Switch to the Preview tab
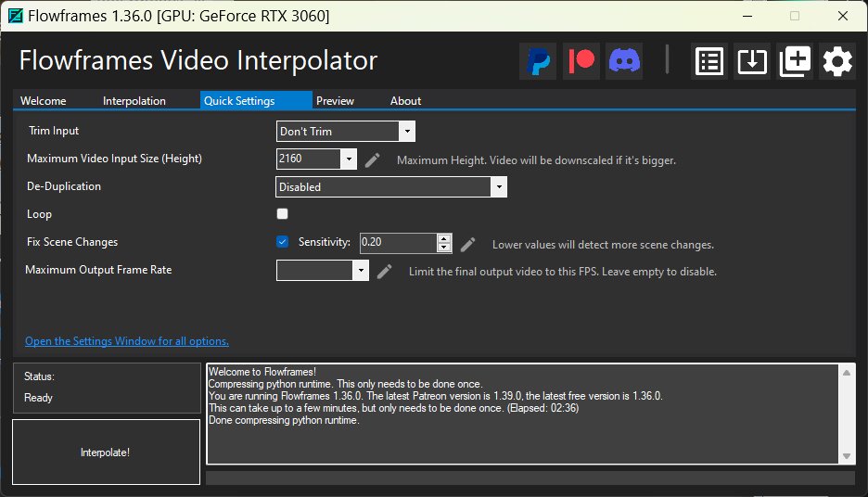The height and width of the screenshot is (497, 868). coord(335,101)
